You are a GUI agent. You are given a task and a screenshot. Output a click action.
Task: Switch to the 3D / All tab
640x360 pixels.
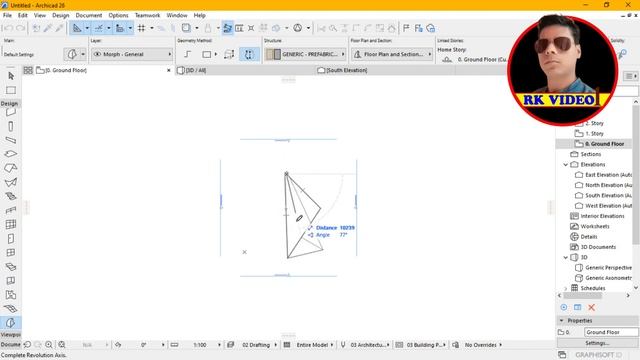point(245,70)
